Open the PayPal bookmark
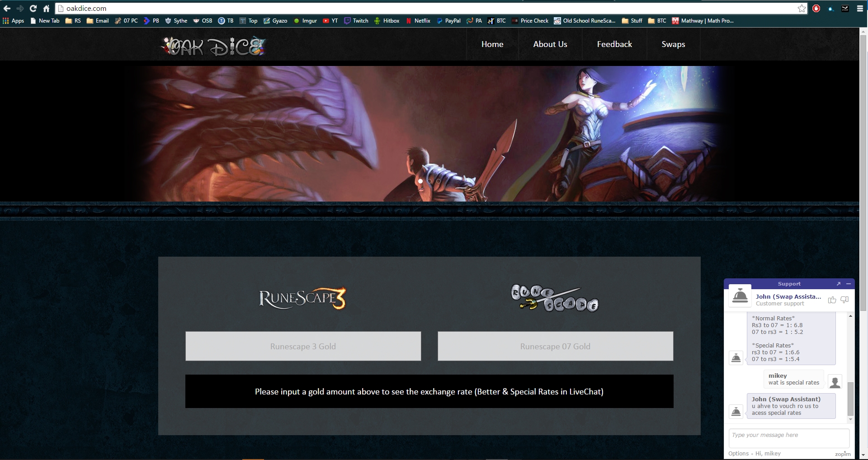Viewport: 868px width, 460px height. pyautogui.click(x=448, y=21)
